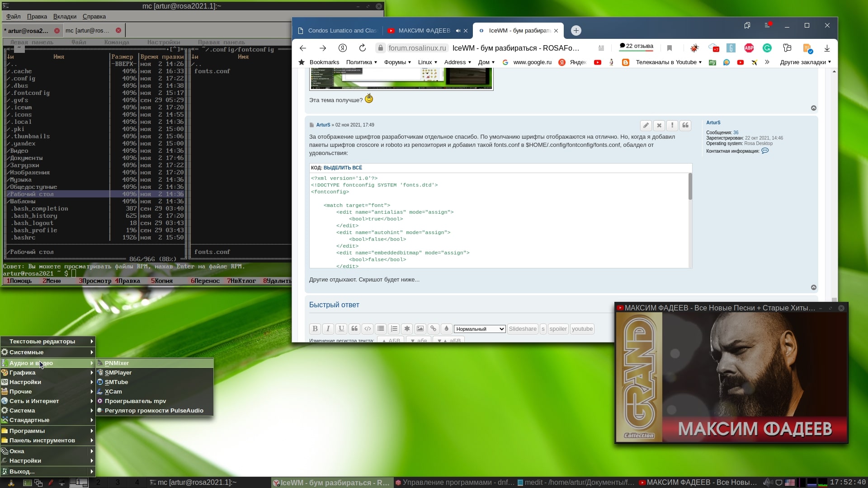868x488 pixels.
Task: Open the AdBlock Plus extension icon
Action: (x=749, y=48)
